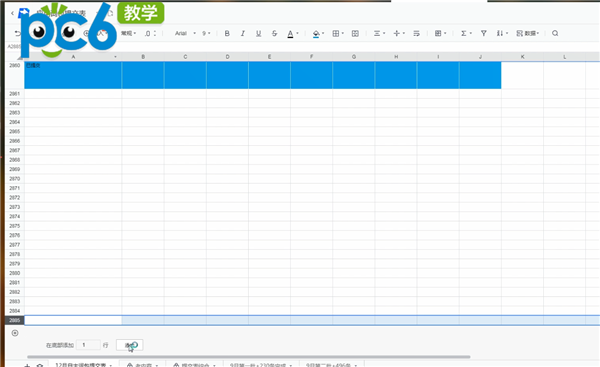This screenshot has width=600, height=367.
Task: Open font size 9 dropdown
Action: click(206, 33)
